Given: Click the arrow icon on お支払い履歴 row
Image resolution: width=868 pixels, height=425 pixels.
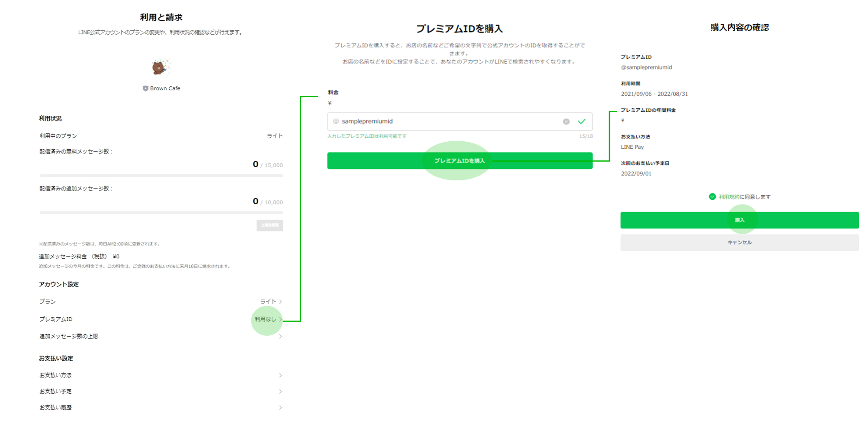Looking at the screenshot, I should (280, 408).
